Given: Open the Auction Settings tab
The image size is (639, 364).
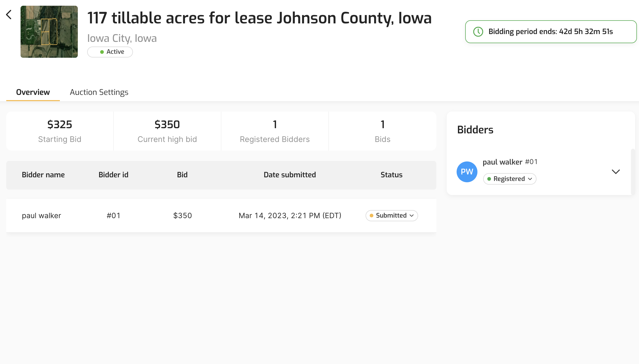Looking at the screenshot, I should (99, 92).
